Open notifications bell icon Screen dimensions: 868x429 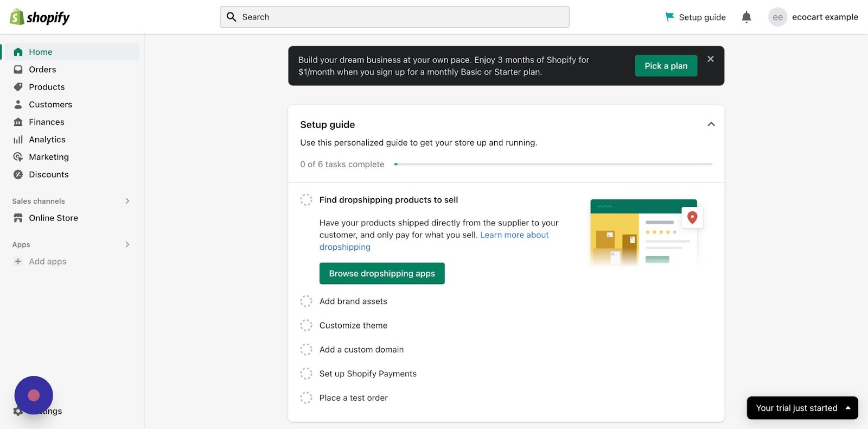coord(746,17)
